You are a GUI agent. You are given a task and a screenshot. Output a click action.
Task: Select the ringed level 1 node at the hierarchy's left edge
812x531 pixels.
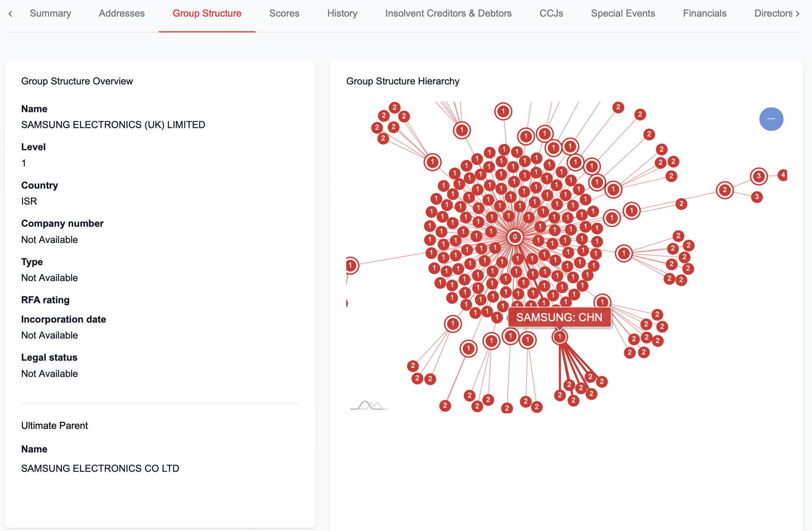351,266
